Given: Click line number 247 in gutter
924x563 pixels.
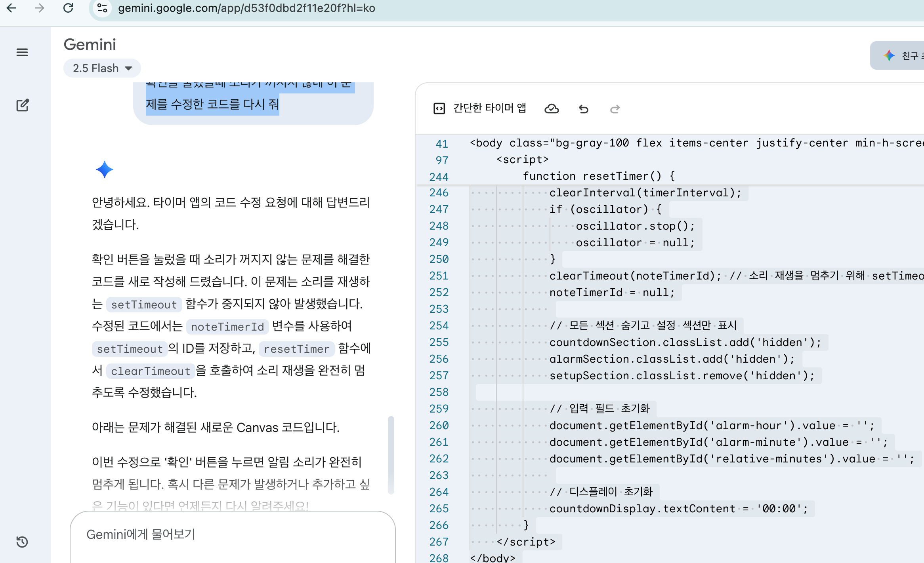Looking at the screenshot, I should (x=439, y=209).
